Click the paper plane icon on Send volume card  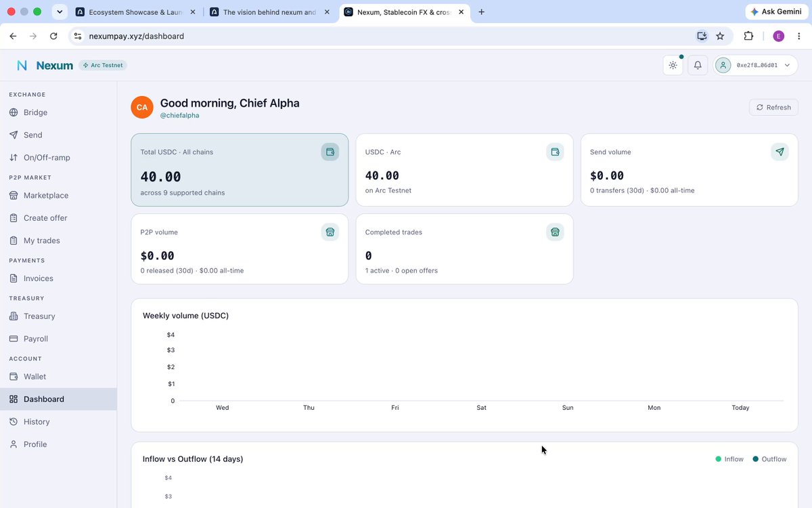[780, 152]
